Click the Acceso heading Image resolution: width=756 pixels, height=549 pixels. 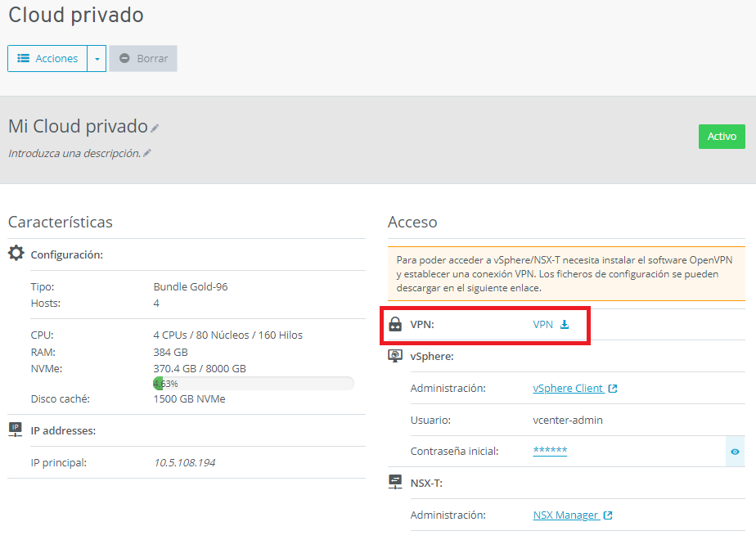[x=412, y=222]
